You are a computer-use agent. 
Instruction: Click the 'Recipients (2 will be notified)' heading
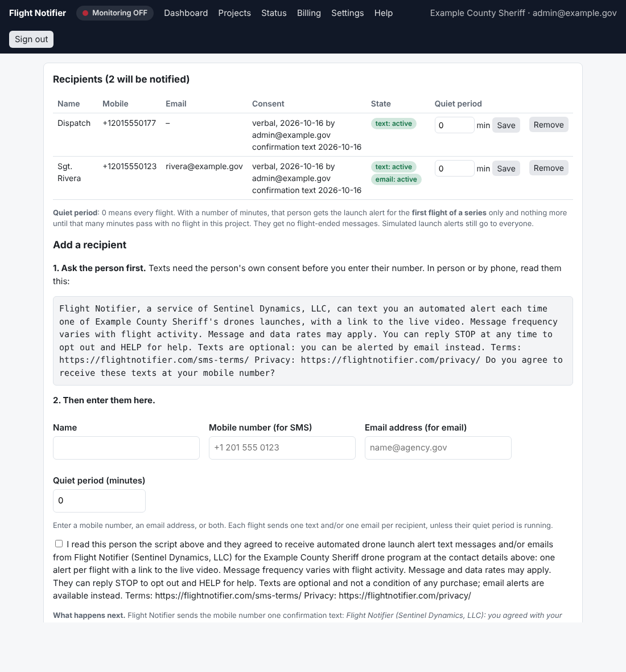point(121,79)
